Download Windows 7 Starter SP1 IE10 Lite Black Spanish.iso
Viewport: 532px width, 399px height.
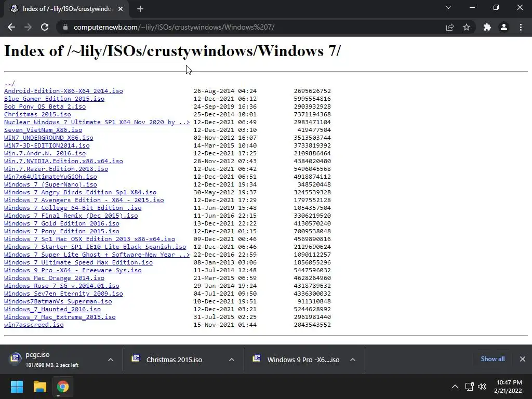point(95,247)
